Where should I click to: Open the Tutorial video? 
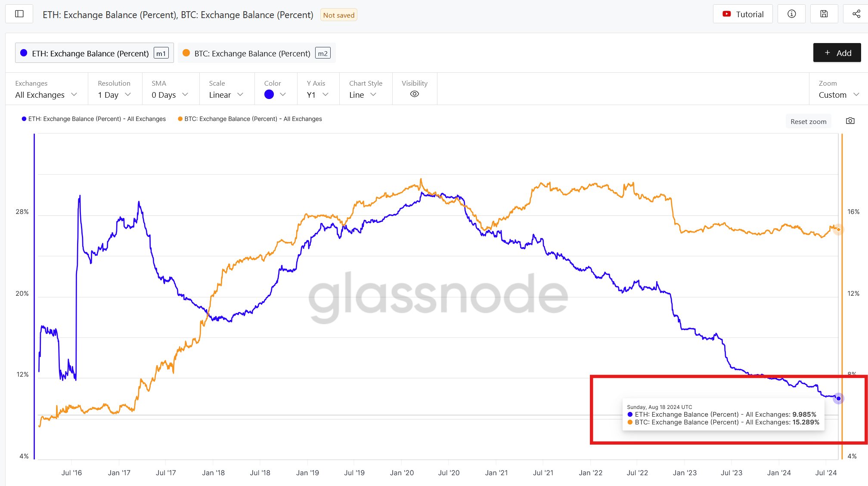743,14
